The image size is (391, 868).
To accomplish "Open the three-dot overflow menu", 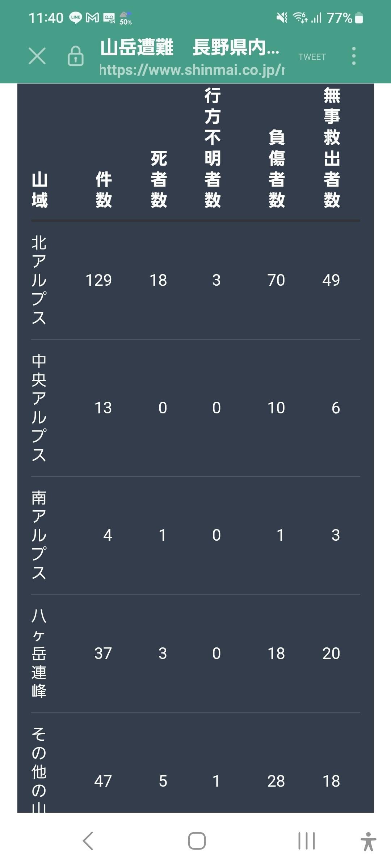I will pos(354,56).
